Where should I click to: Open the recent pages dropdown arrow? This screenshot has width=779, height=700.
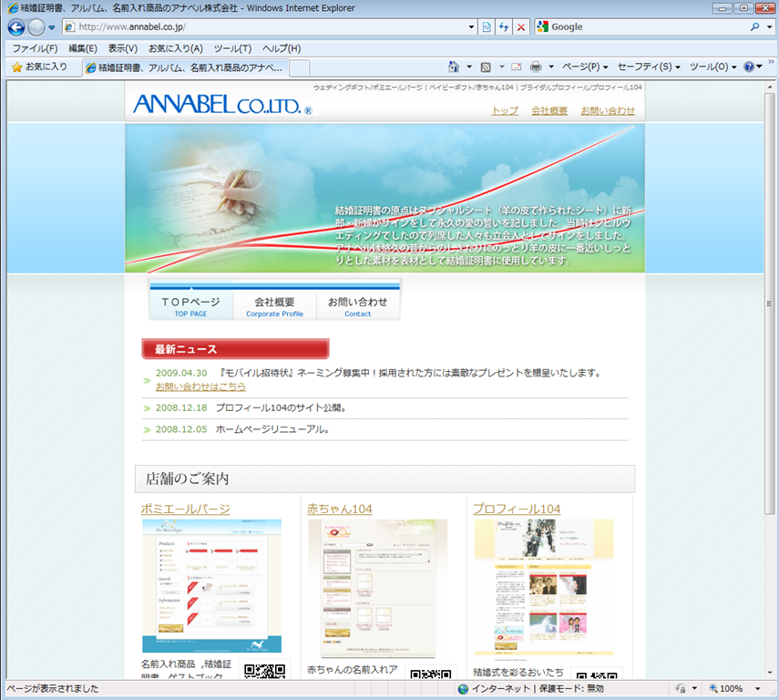tap(52, 27)
